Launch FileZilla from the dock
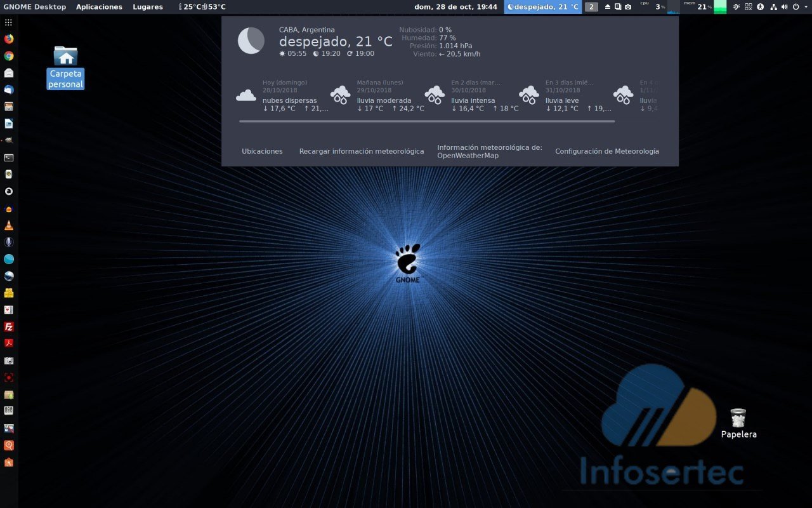This screenshot has height=508, width=812. click(x=9, y=327)
